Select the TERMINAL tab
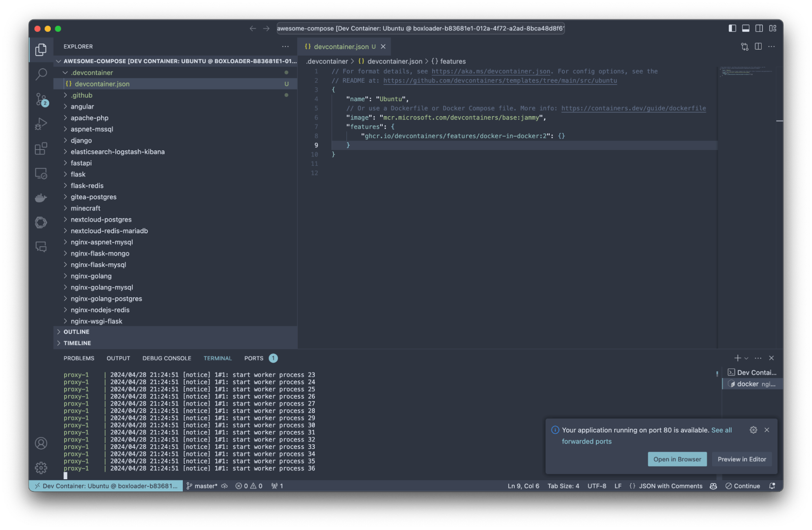 point(217,358)
